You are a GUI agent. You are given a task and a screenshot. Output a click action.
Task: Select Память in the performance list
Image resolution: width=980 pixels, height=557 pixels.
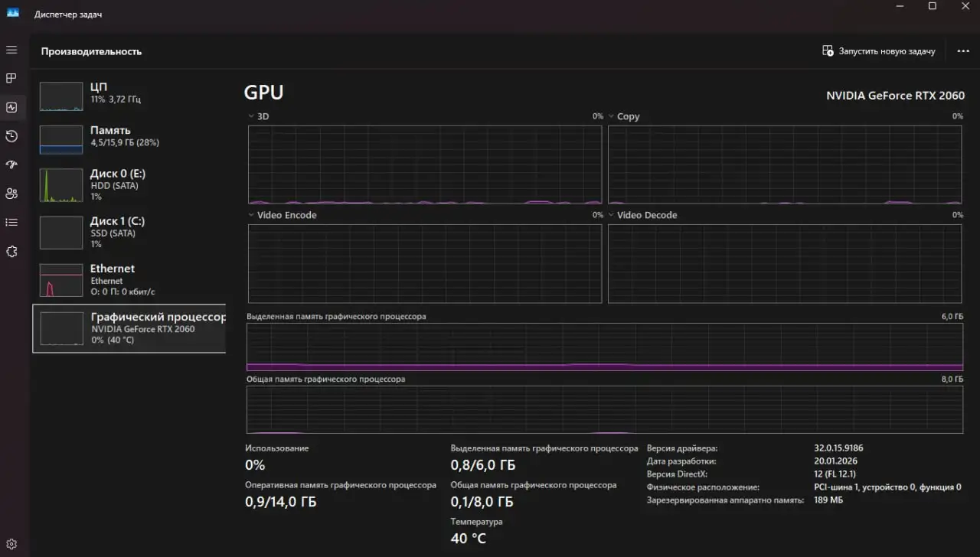tap(129, 136)
